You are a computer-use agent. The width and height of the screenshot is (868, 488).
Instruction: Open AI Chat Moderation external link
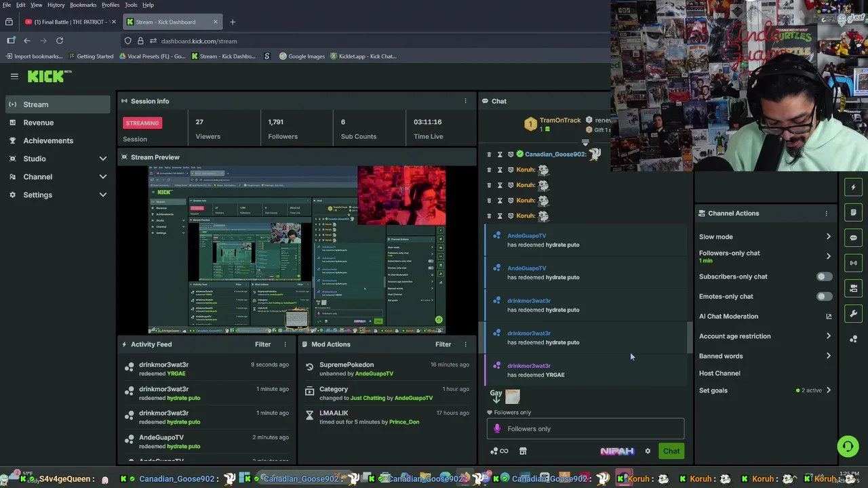coord(829,317)
